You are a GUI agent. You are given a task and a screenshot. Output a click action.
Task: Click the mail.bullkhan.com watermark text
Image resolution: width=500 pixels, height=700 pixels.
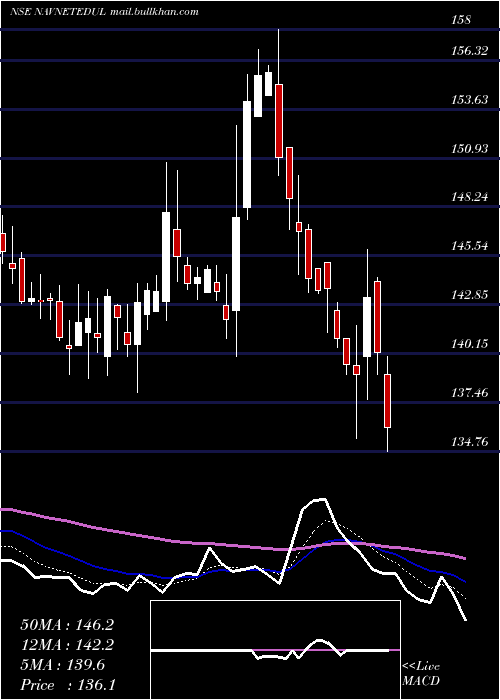pos(154,12)
